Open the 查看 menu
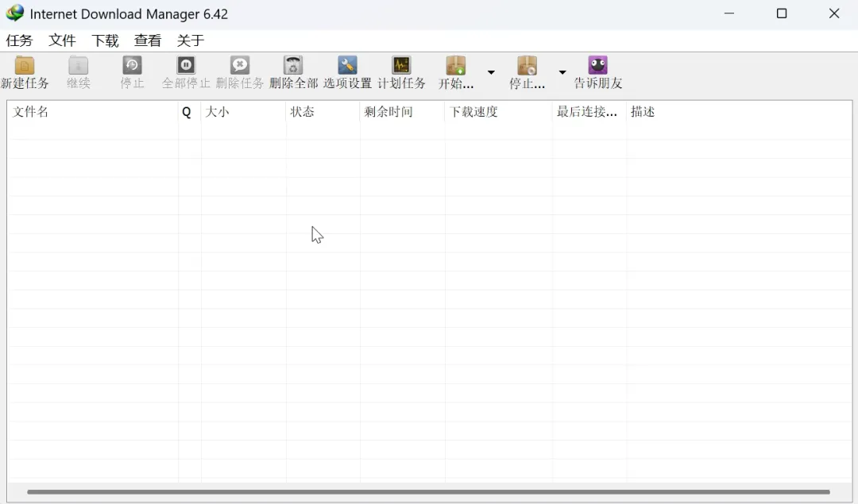 (x=148, y=40)
